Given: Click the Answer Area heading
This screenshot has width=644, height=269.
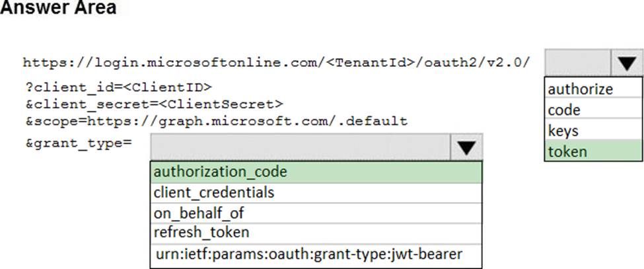Looking at the screenshot, I should click(58, 8).
